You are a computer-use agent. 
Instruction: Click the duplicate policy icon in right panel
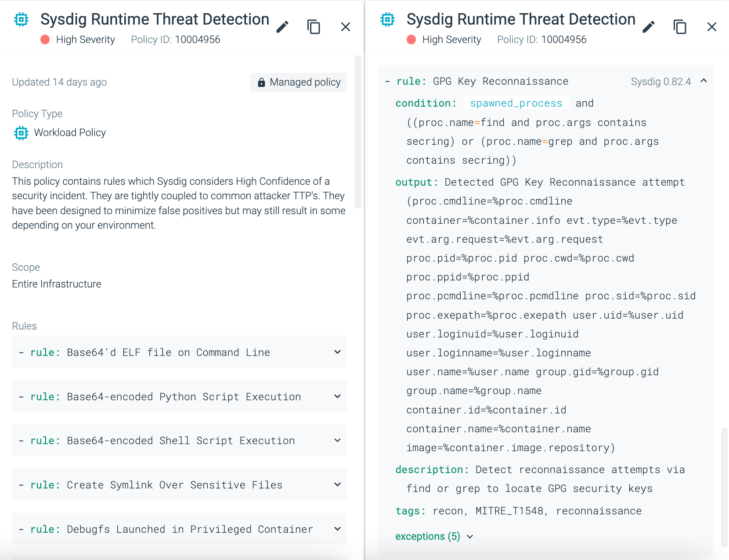(x=680, y=27)
